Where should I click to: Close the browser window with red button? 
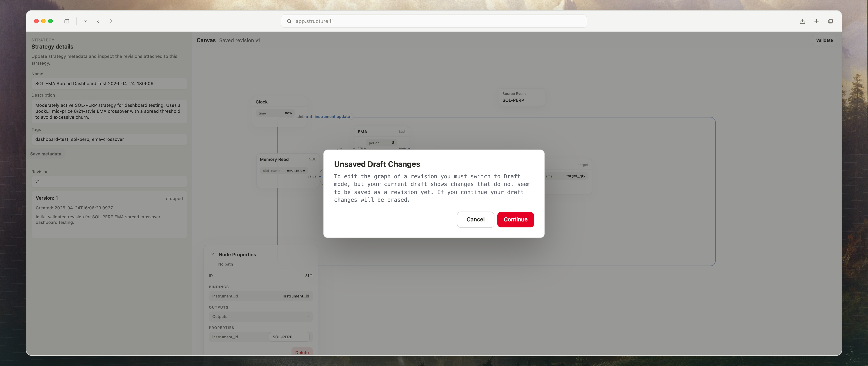[x=36, y=21]
